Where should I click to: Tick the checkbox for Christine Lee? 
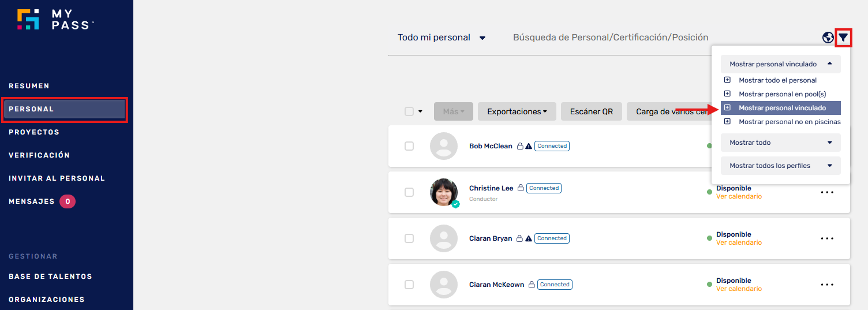pyautogui.click(x=409, y=192)
